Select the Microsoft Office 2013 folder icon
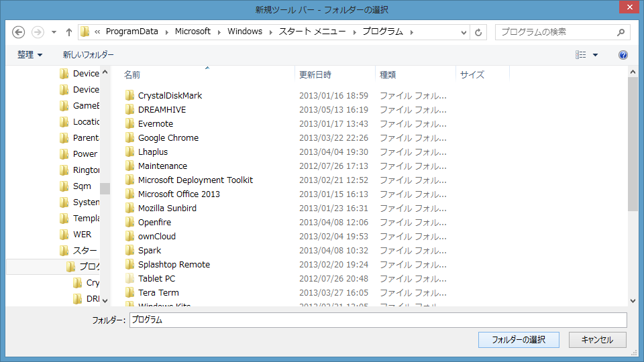 (129, 194)
